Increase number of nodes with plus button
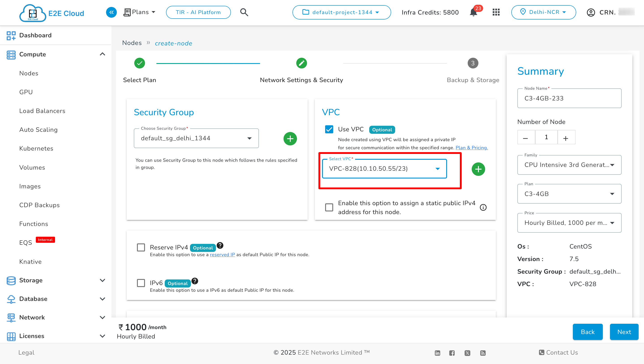This screenshot has width=644, height=364. point(566,137)
